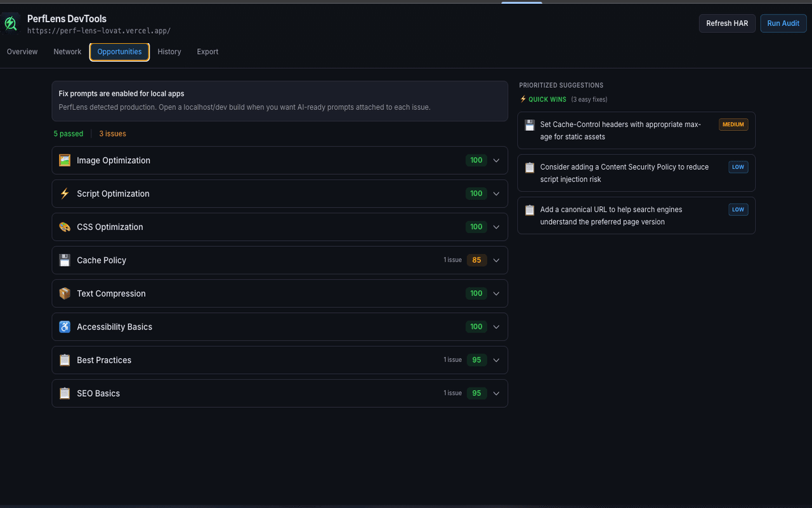Image resolution: width=812 pixels, height=508 pixels.
Task: Click the PerfLens logo icon
Action: pyautogui.click(x=10, y=23)
